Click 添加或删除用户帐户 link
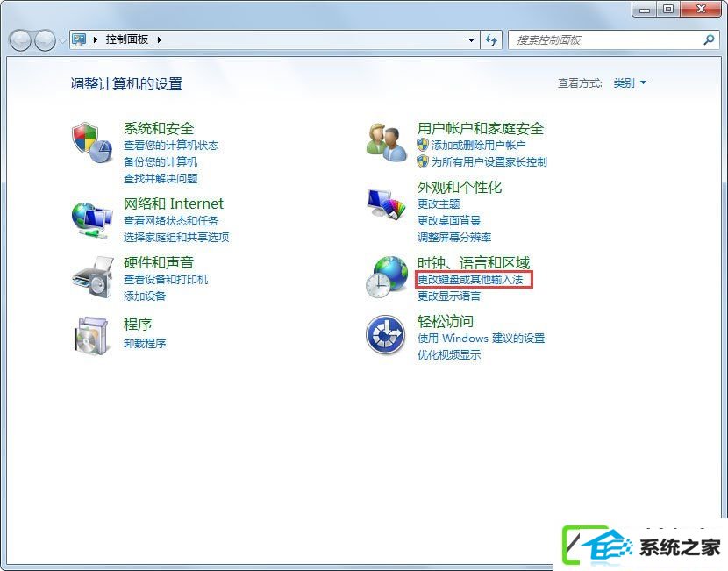The width and height of the screenshot is (728, 571). [479, 146]
